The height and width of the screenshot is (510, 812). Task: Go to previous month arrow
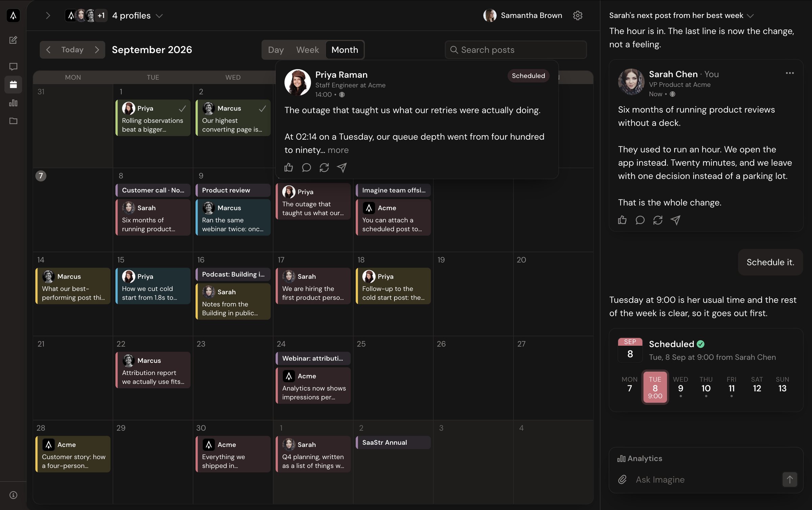click(x=48, y=50)
